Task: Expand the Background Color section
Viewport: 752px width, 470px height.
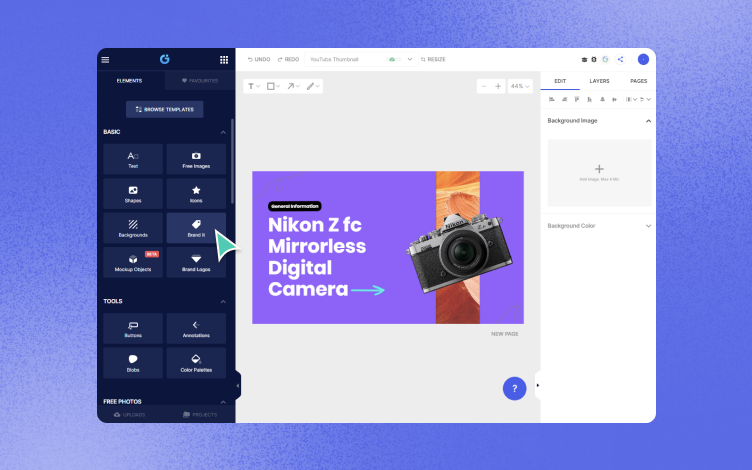Action: 648,226
